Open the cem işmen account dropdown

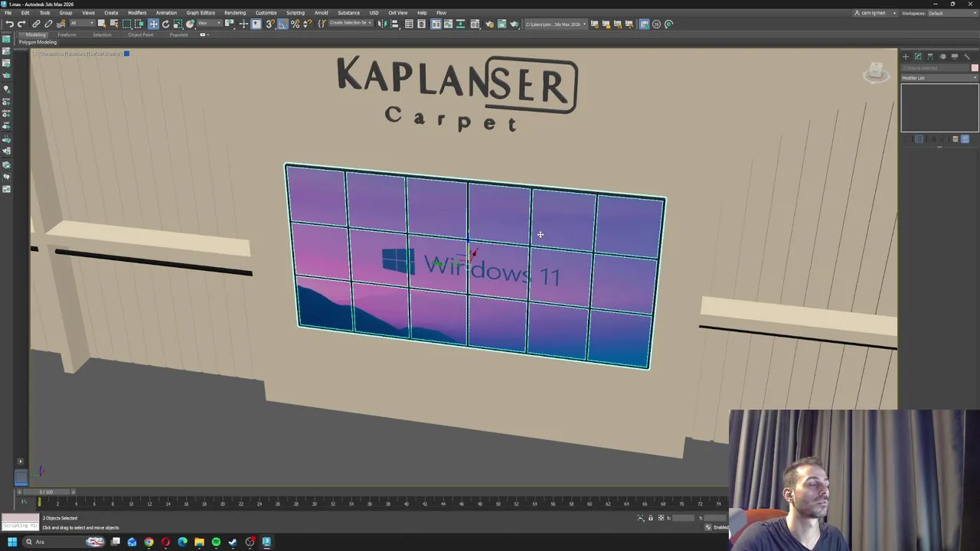[875, 13]
